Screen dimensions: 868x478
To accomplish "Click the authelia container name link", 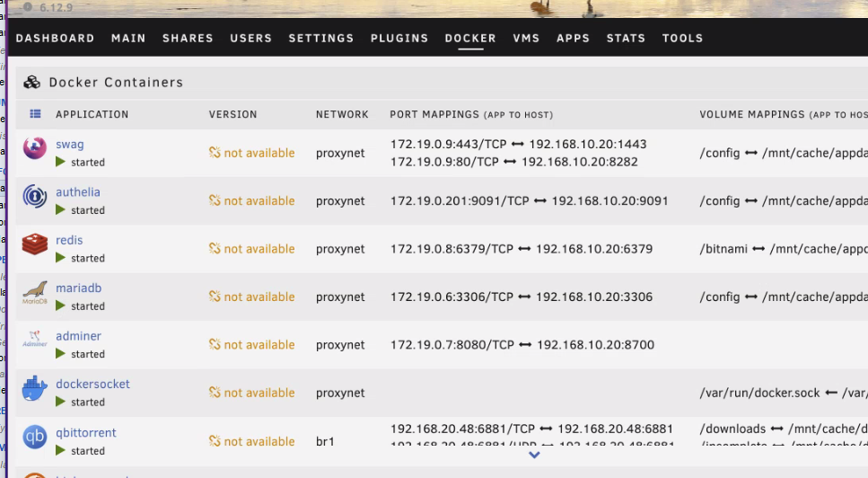I will click(x=78, y=192).
